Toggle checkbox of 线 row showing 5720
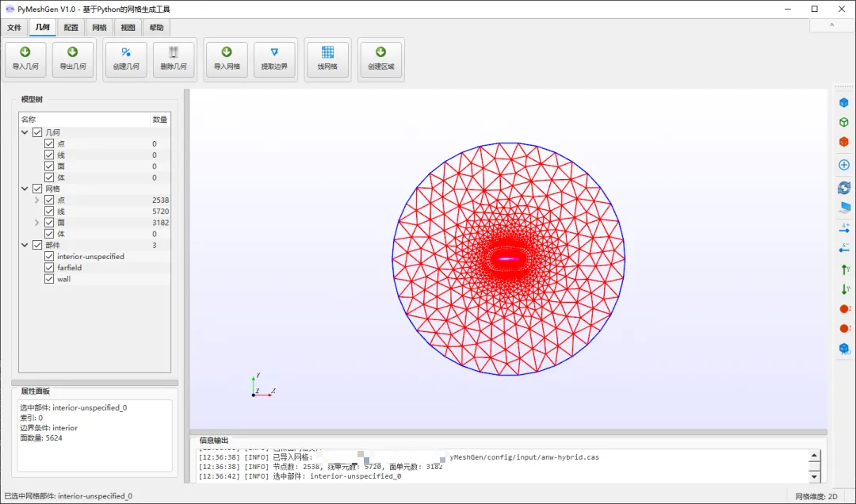Screen dimensions: 856x504 click(x=49, y=212)
